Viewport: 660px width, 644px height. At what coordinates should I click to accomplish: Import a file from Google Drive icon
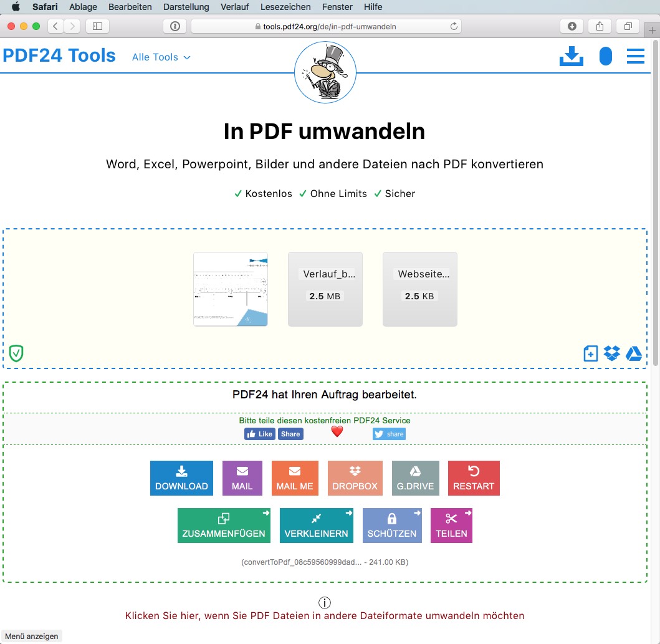coord(633,353)
